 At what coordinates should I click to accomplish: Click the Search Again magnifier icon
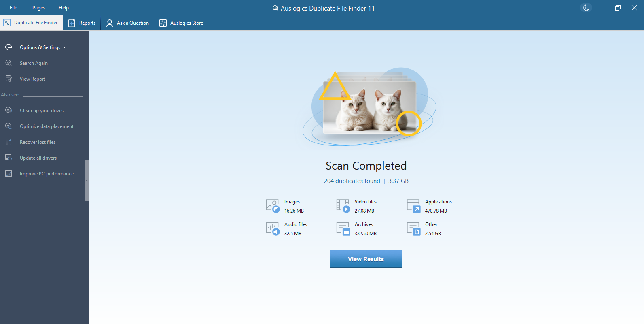point(8,63)
